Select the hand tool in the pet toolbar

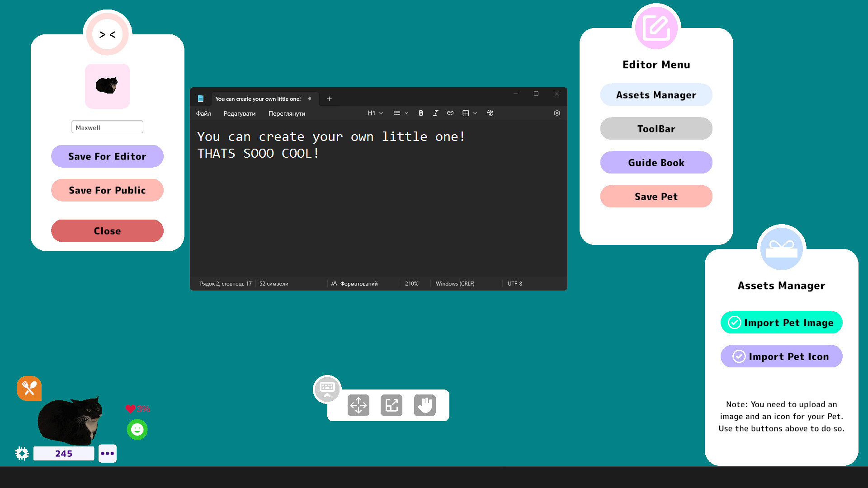425,405
